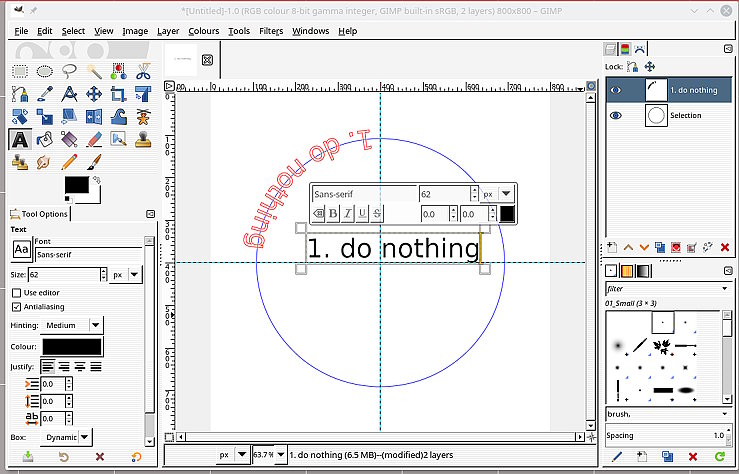
Task: Open the Layer menu
Action: [x=168, y=31]
